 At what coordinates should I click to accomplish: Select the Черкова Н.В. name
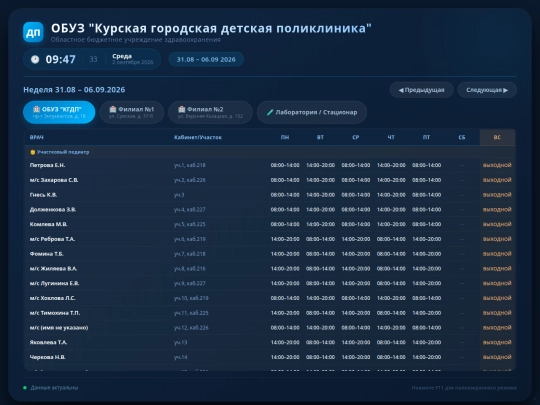48,358
